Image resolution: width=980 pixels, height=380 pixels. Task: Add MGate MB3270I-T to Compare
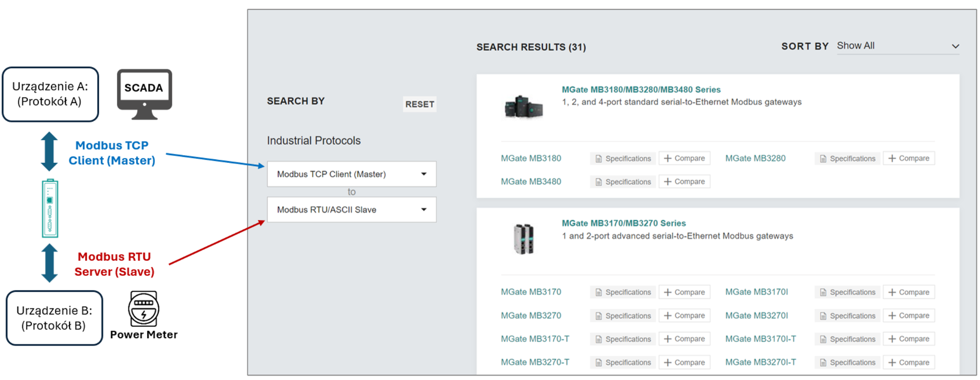pyautogui.click(x=909, y=362)
